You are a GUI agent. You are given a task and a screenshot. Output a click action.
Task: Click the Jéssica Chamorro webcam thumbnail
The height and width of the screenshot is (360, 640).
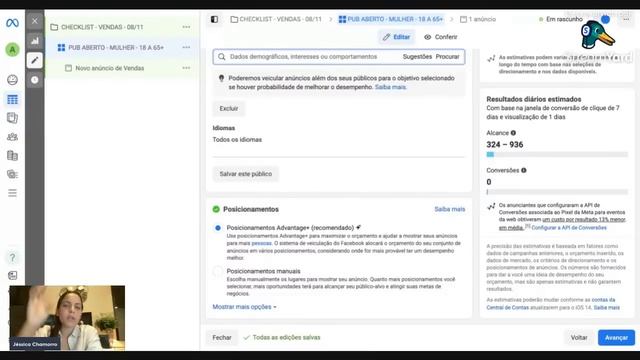(67, 318)
